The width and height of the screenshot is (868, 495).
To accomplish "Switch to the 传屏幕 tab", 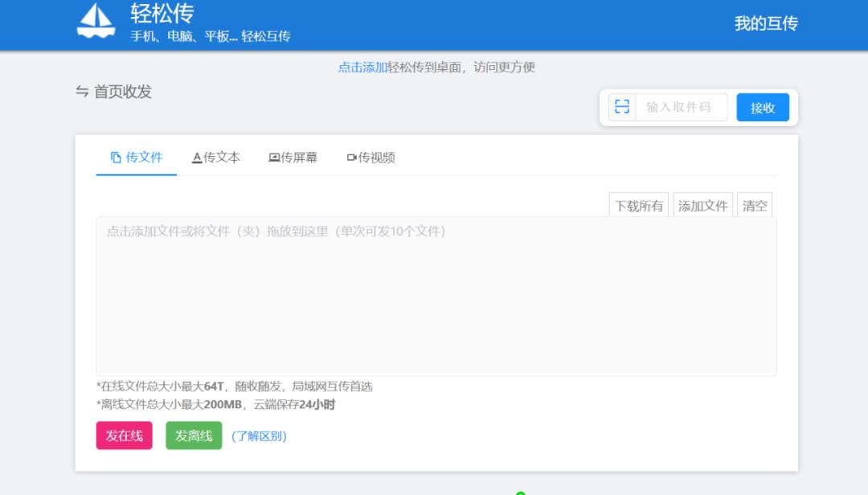I will [x=293, y=157].
